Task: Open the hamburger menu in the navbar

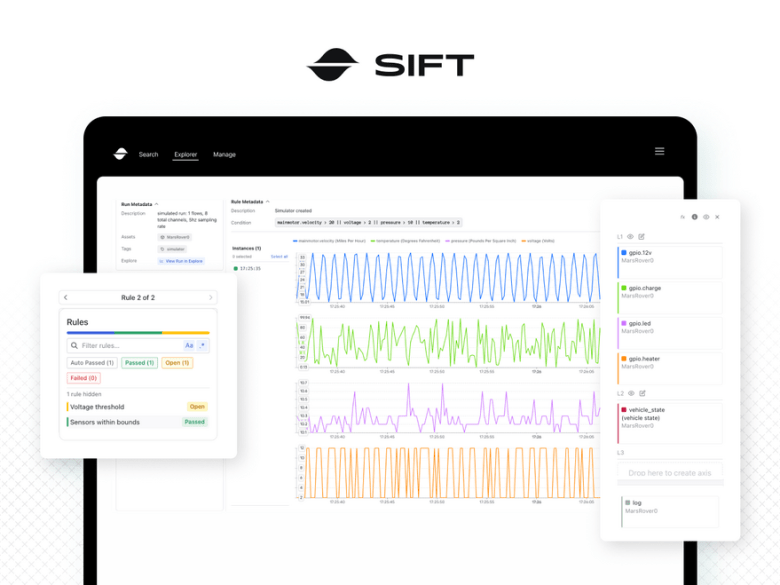Action: pyautogui.click(x=660, y=151)
